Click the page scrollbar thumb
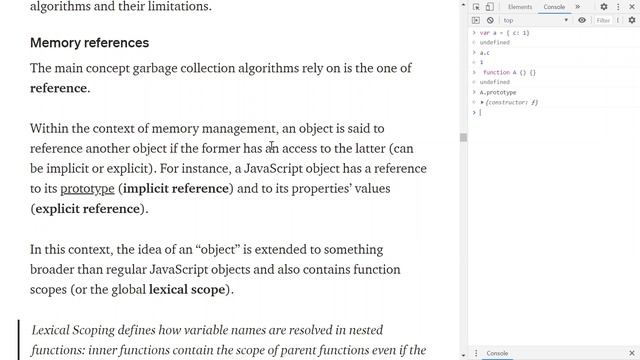Screen dimensions: 640x360 tap(463, 138)
